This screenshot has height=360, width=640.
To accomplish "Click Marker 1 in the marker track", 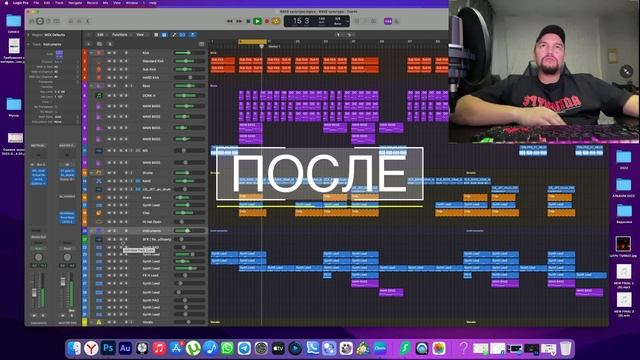I will tap(274, 47).
